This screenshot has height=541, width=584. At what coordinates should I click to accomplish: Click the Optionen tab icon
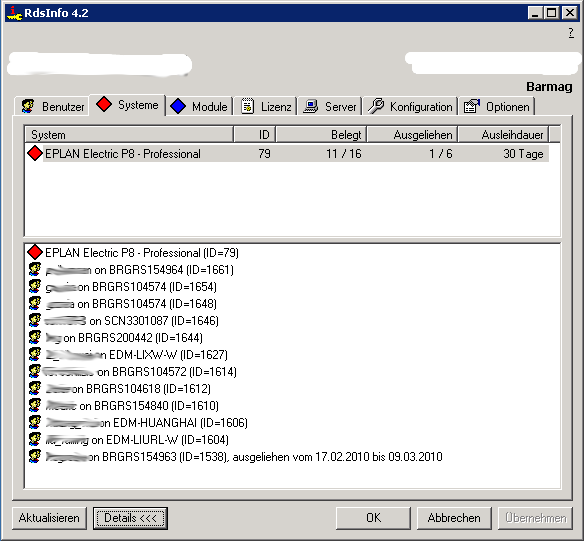pos(472,106)
